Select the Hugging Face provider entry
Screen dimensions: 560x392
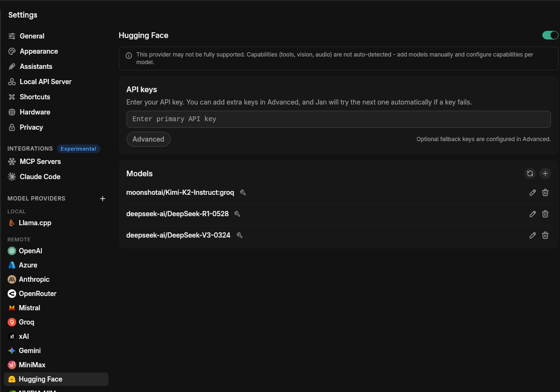coord(56,379)
